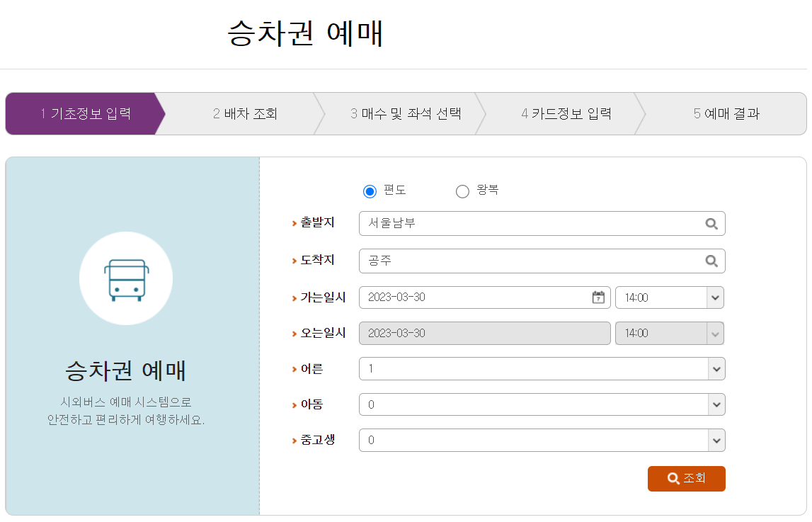This screenshot has height=522, width=812.
Task: Click the text 안전하고 편리하게 여행하세요.
Action: [x=126, y=419]
